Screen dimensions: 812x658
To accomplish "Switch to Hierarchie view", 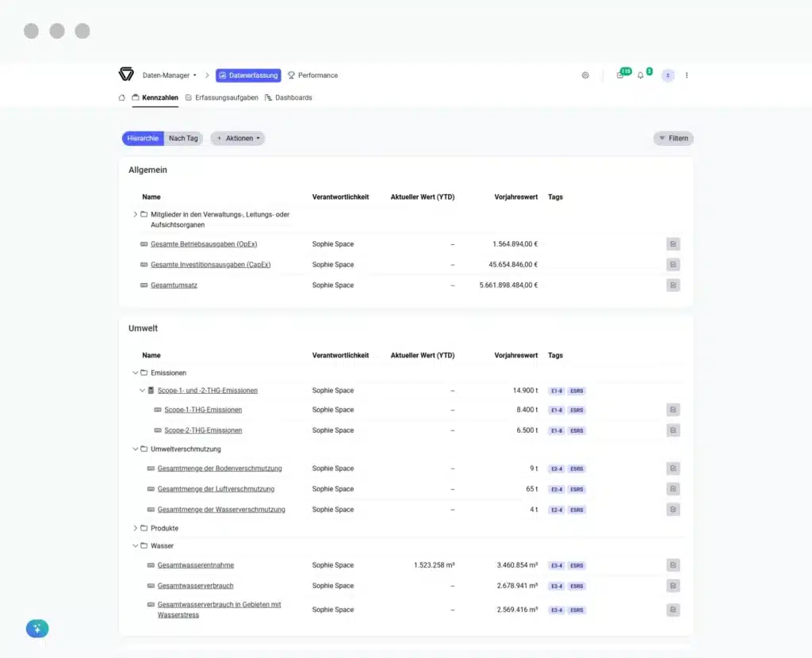I will (x=143, y=138).
